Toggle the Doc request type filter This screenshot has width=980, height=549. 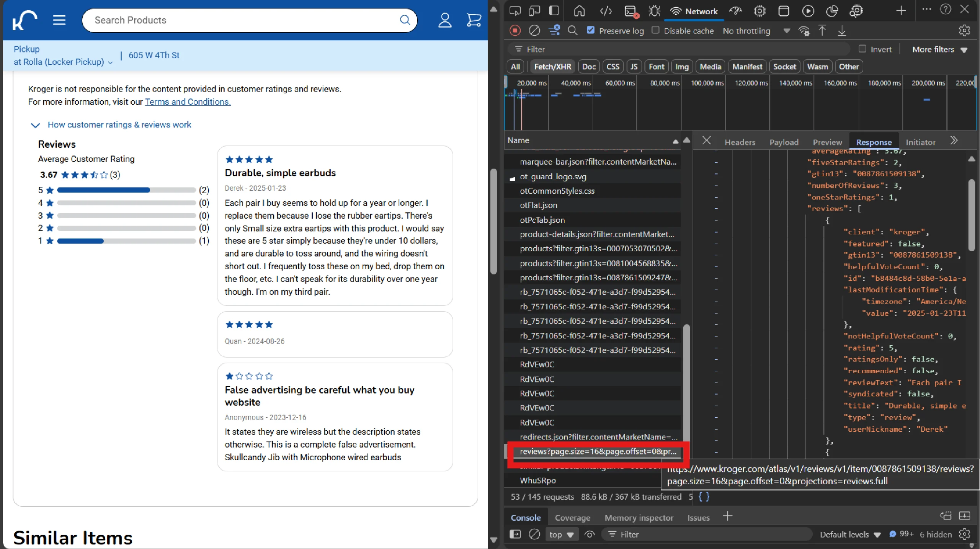pyautogui.click(x=589, y=67)
